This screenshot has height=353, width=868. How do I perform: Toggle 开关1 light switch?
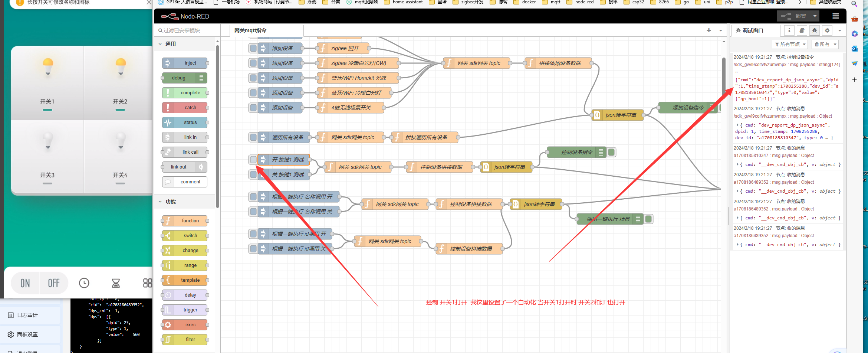click(47, 83)
